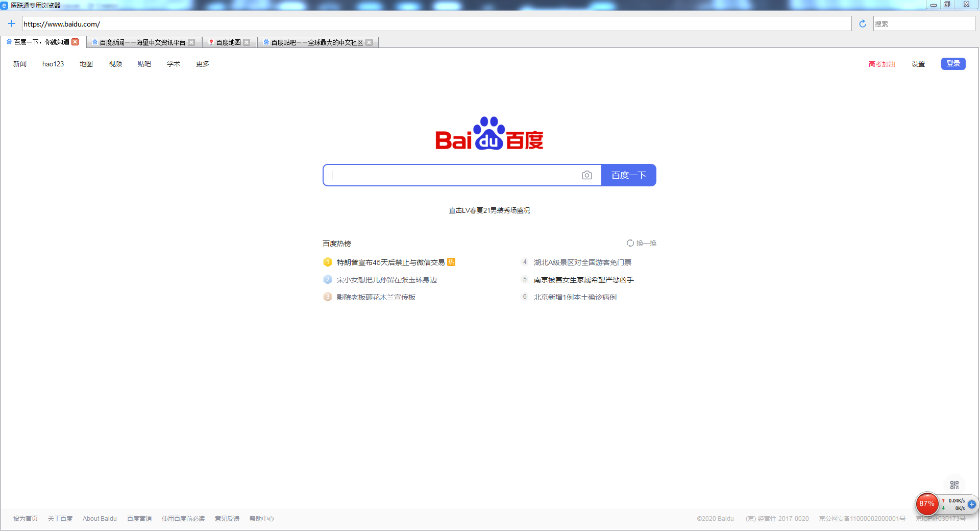Click 设为首页 in the footer
This screenshot has width=980, height=531.
[26, 519]
